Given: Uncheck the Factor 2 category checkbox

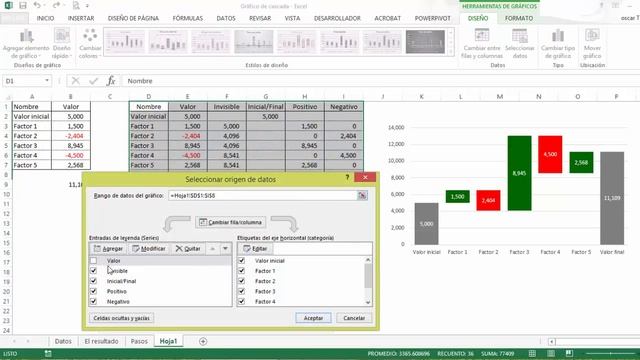Looking at the screenshot, I should 242,281.
